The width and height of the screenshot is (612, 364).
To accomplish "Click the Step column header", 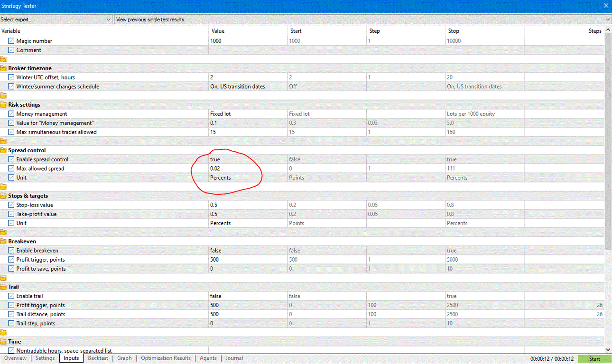I will [406, 31].
